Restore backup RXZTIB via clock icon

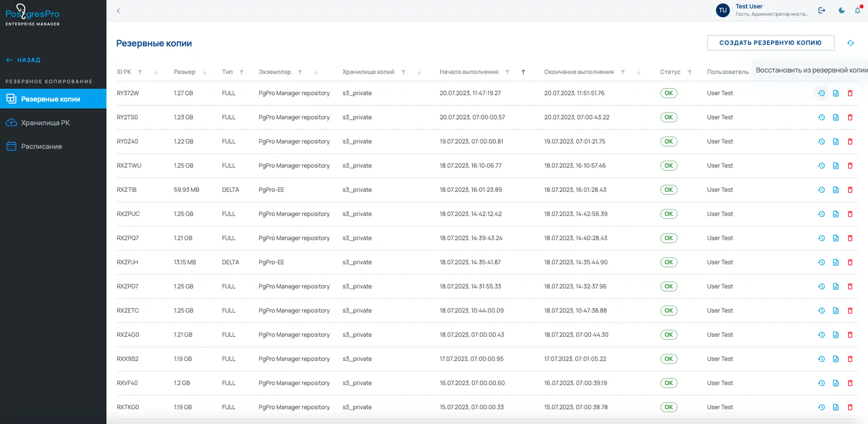tap(821, 190)
